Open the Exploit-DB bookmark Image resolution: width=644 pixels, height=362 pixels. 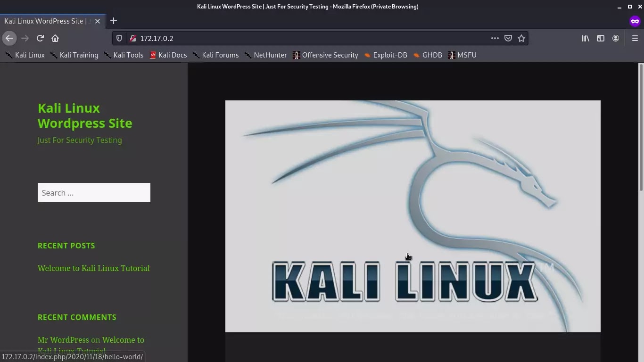(x=385, y=55)
